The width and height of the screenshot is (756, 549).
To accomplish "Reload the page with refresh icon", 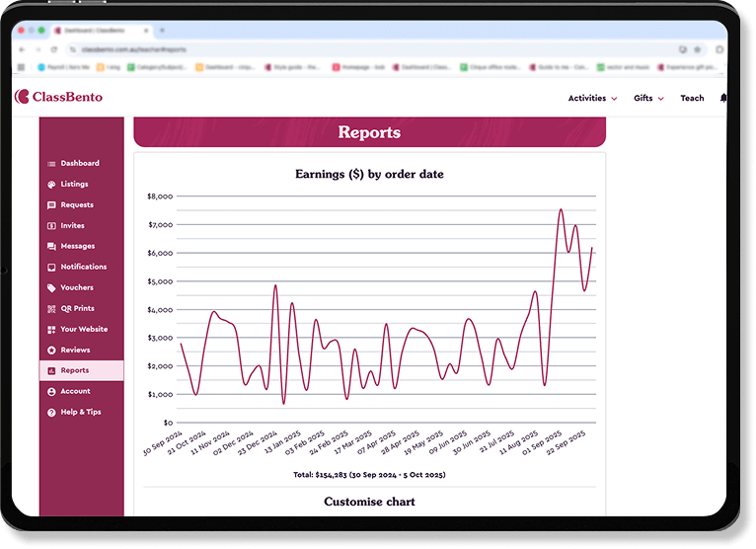I will coord(54,49).
